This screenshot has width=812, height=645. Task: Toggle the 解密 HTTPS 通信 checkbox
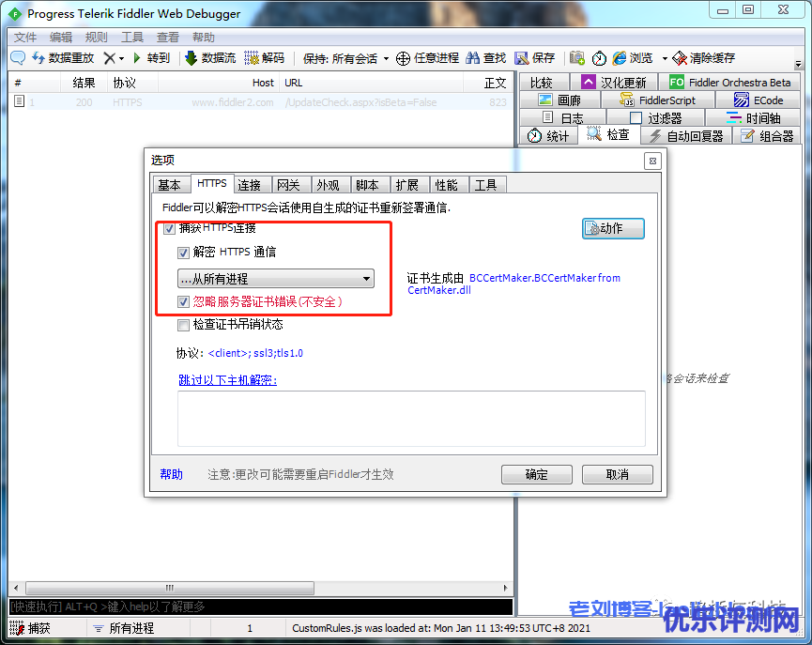pyautogui.click(x=184, y=253)
